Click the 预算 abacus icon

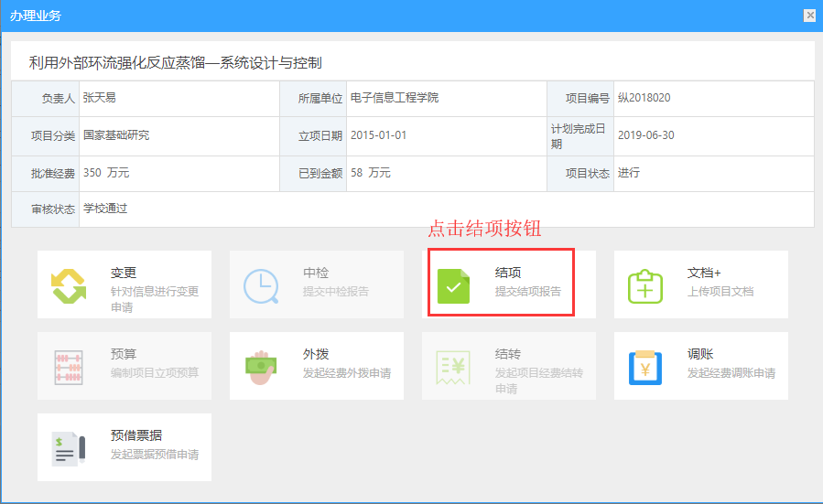pyautogui.click(x=69, y=366)
